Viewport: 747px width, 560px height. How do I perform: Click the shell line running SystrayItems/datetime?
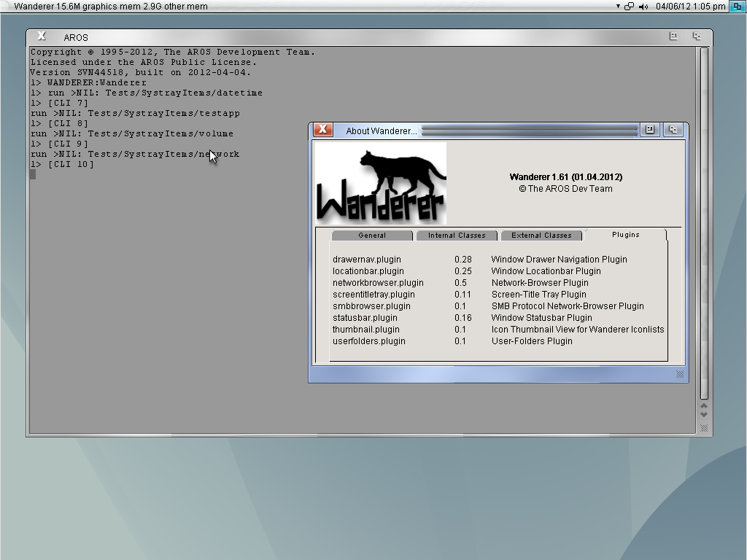(x=147, y=93)
